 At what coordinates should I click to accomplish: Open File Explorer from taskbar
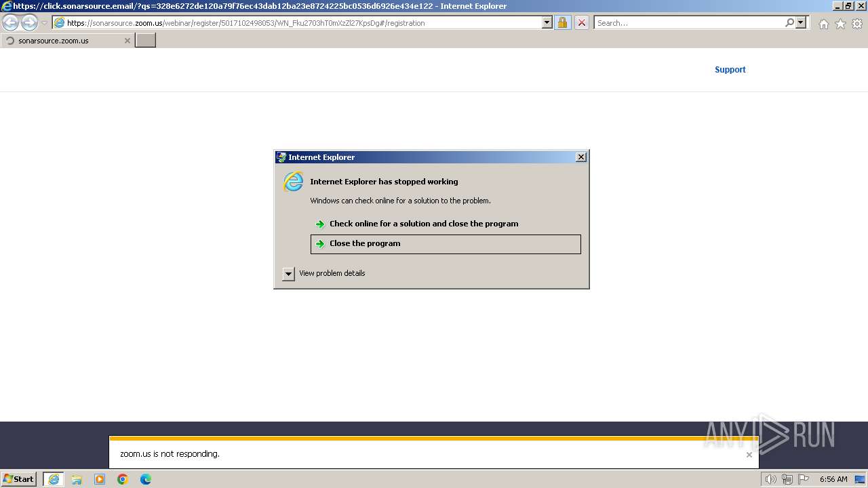click(77, 479)
